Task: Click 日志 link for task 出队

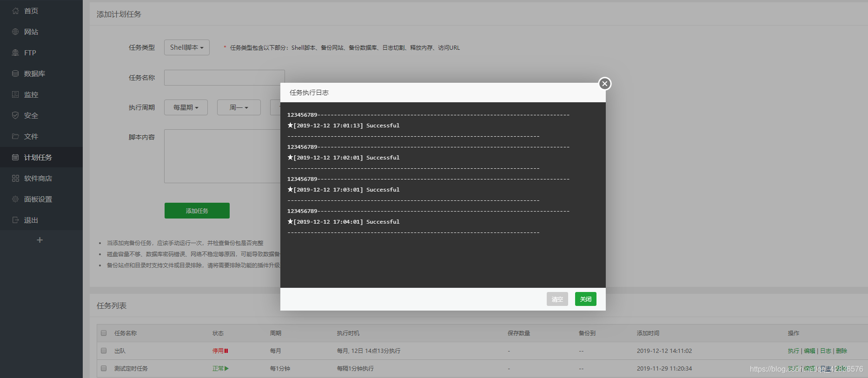Action: click(x=826, y=351)
